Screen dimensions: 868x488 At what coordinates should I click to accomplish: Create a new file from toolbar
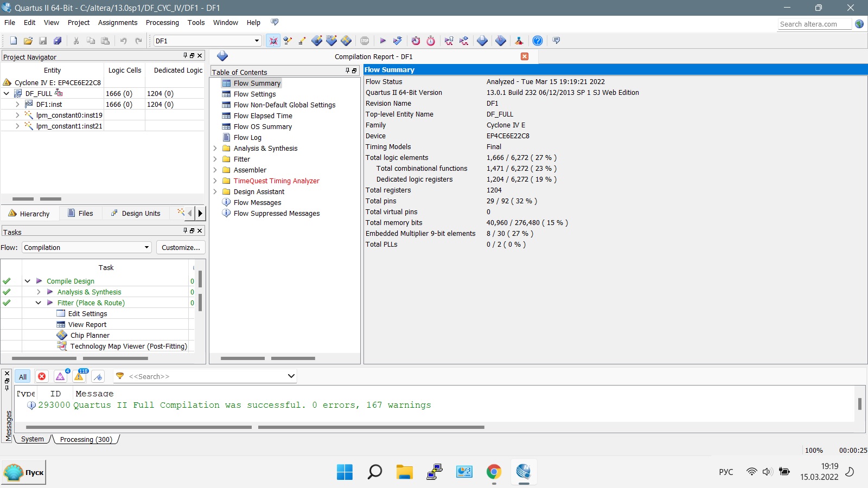click(14, 41)
